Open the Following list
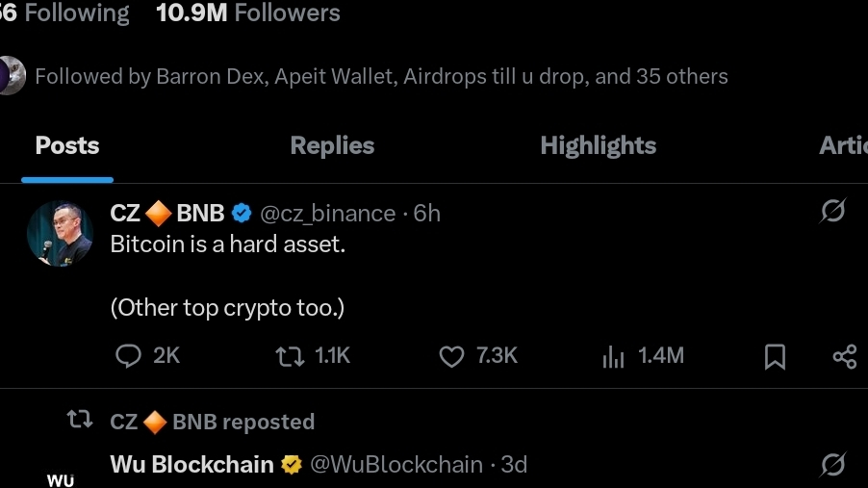 click(64, 13)
